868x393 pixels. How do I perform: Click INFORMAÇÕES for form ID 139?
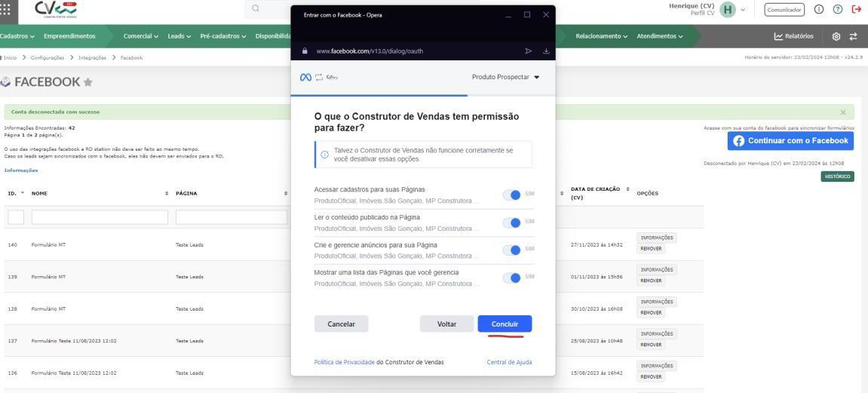pyautogui.click(x=657, y=269)
